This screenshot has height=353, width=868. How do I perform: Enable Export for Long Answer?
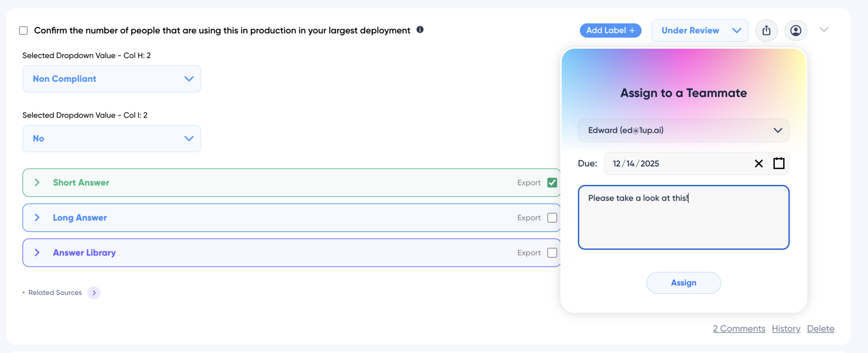pyautogui.click(x=552, y=218)
